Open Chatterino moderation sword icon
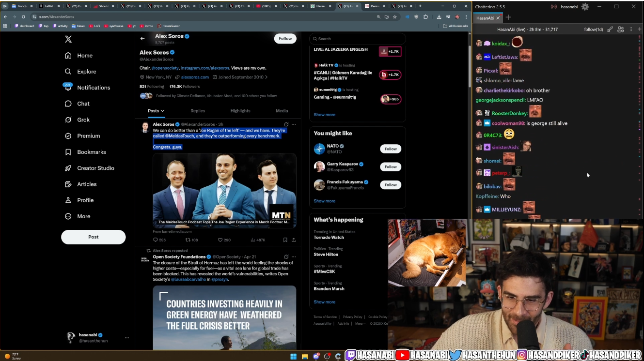This screenshot has width=644, height=361. point(610,30)
